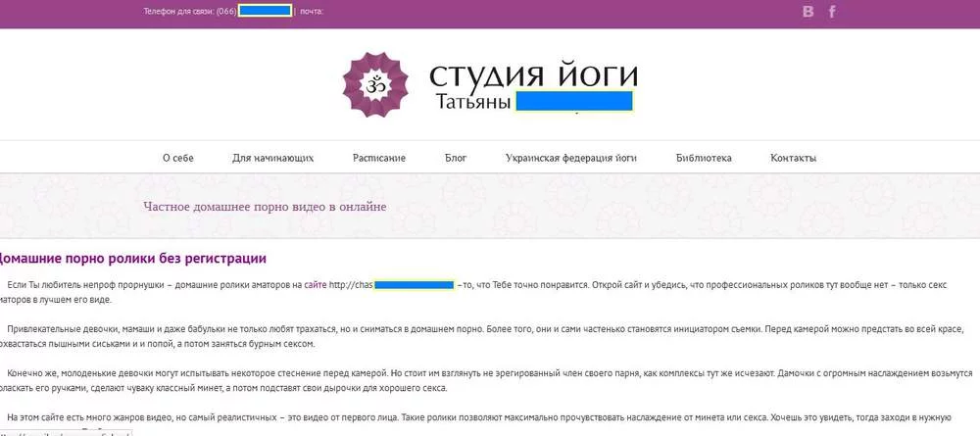The width and height of the screenshot is (980, 436).
Task: Click the 'почта:' label in top bar
Action: tap(312, 11)
